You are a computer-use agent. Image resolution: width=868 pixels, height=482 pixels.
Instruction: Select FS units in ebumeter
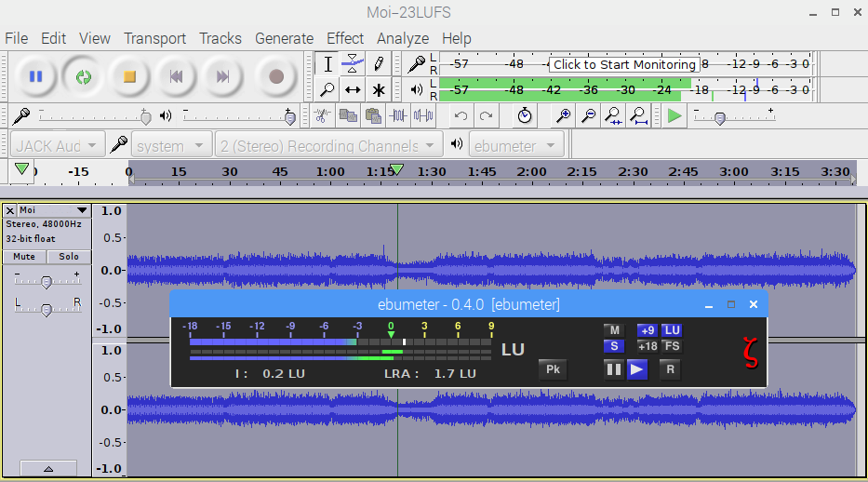[x=672, y=346]
